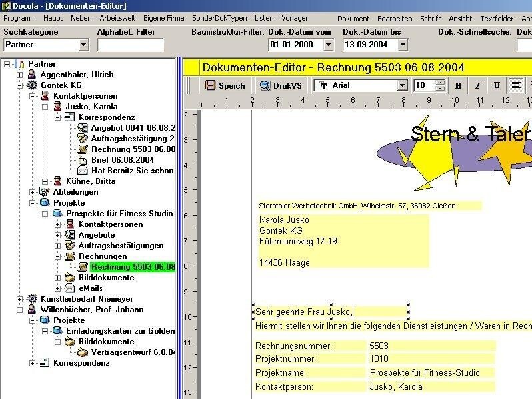The image size is (532, 399).
Task: Select Angebot 0041 document in tree
Action: (133, 128)
